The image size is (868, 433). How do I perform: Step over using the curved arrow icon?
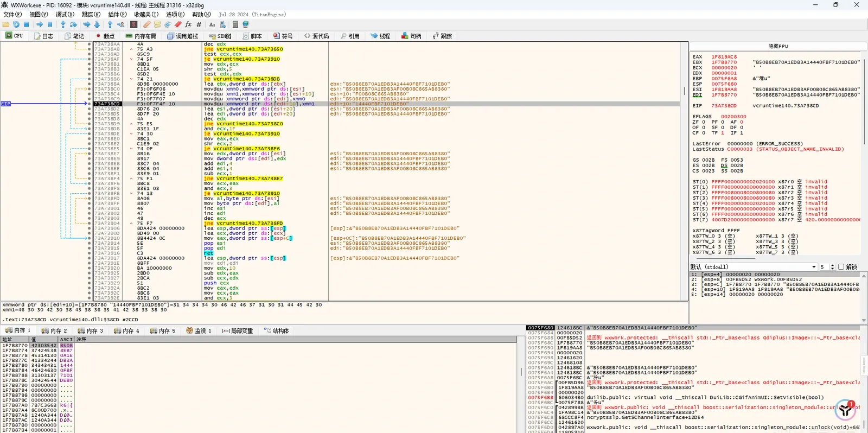(x=73, y=24)
